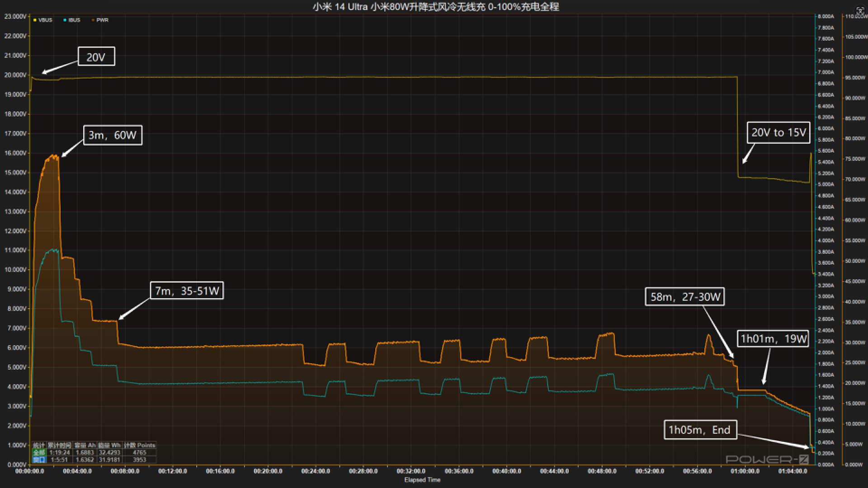The image size is (868, 488).
Task: Click the 1:19:24 time value in stats table
Action: (x=60, y=452)
